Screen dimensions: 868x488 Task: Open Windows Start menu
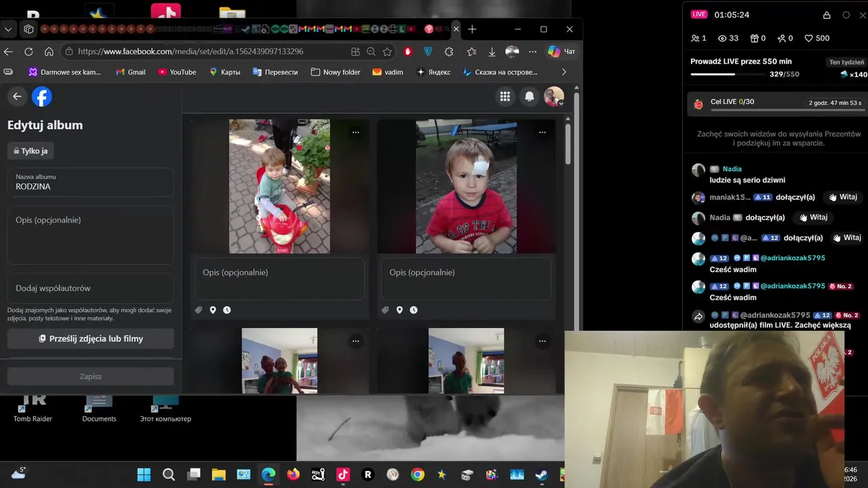click(144, 474)
